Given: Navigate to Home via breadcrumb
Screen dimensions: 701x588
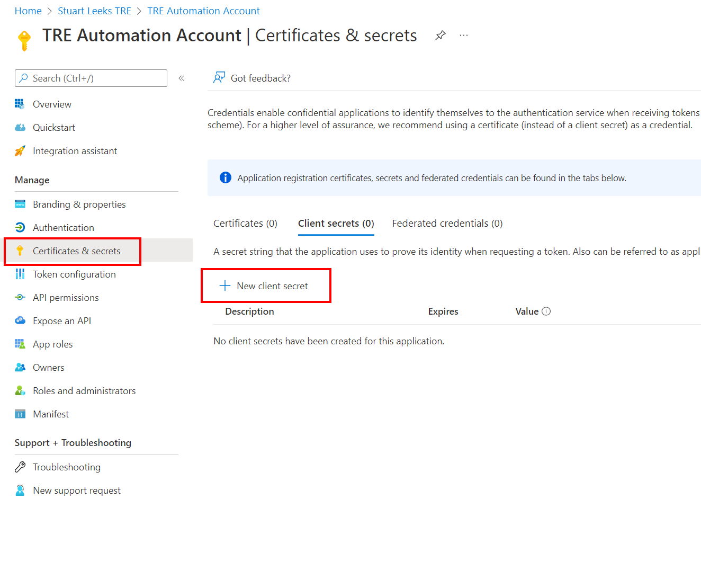Looking at the screenshot, I should click(28, 11).
